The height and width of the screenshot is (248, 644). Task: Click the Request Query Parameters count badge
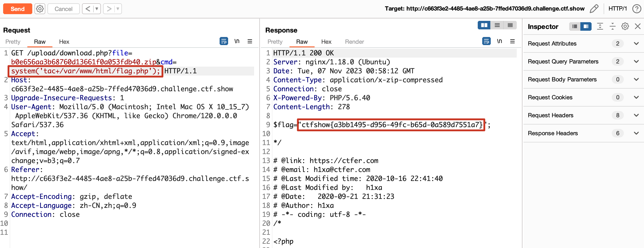[618, 62]
